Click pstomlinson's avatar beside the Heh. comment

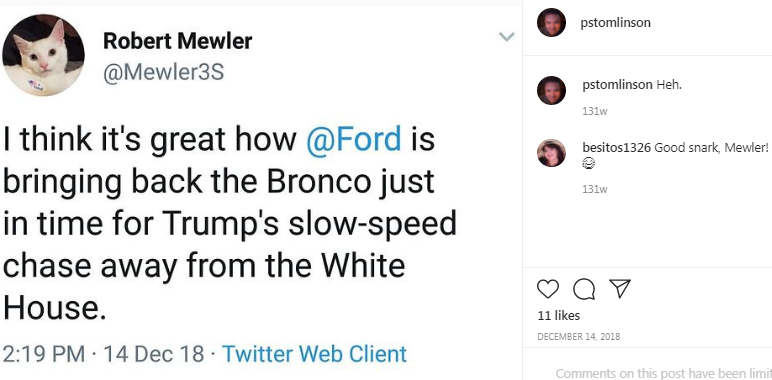point(551,91)
